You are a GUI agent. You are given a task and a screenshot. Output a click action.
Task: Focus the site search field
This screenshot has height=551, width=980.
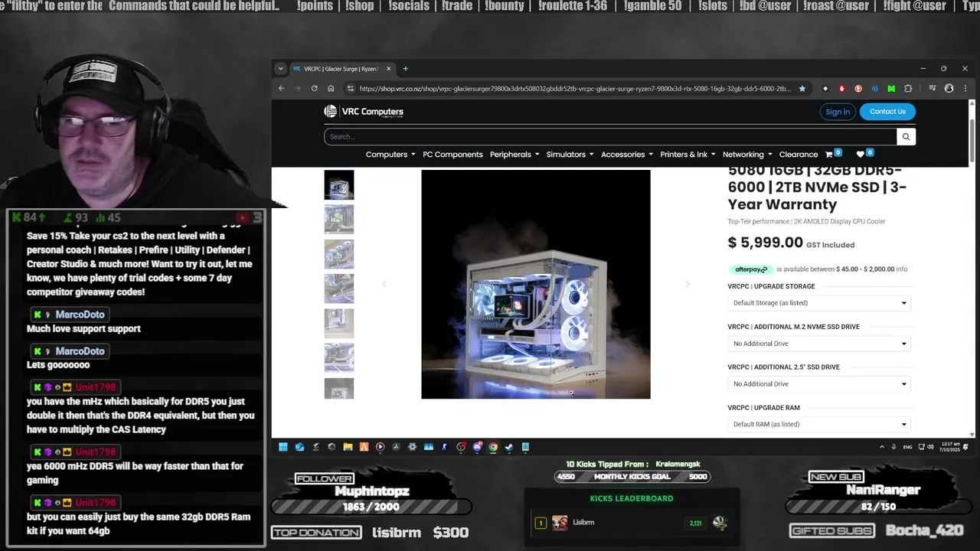[610, 136]
